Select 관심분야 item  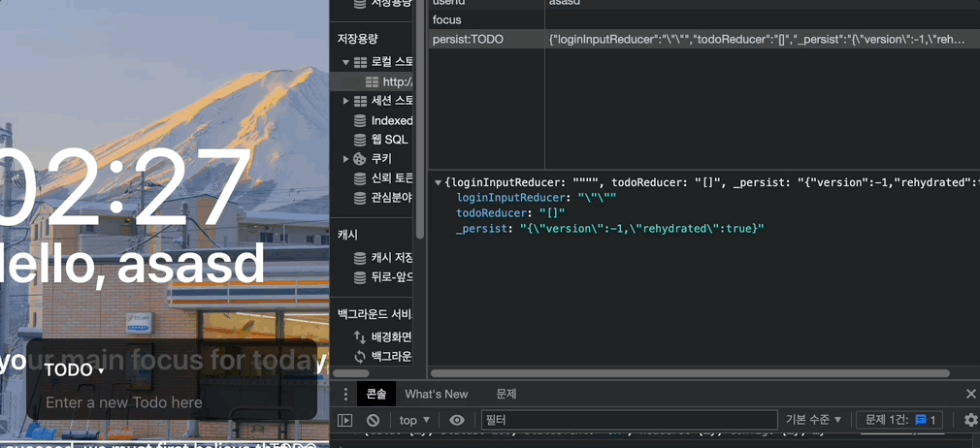pos(392,198)
